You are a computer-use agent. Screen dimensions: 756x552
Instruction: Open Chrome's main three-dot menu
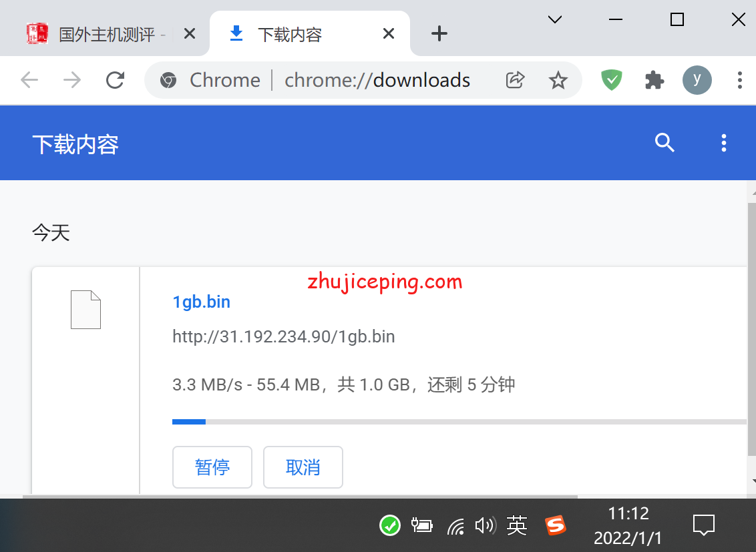pyautogui.click(x=739, y=80)
